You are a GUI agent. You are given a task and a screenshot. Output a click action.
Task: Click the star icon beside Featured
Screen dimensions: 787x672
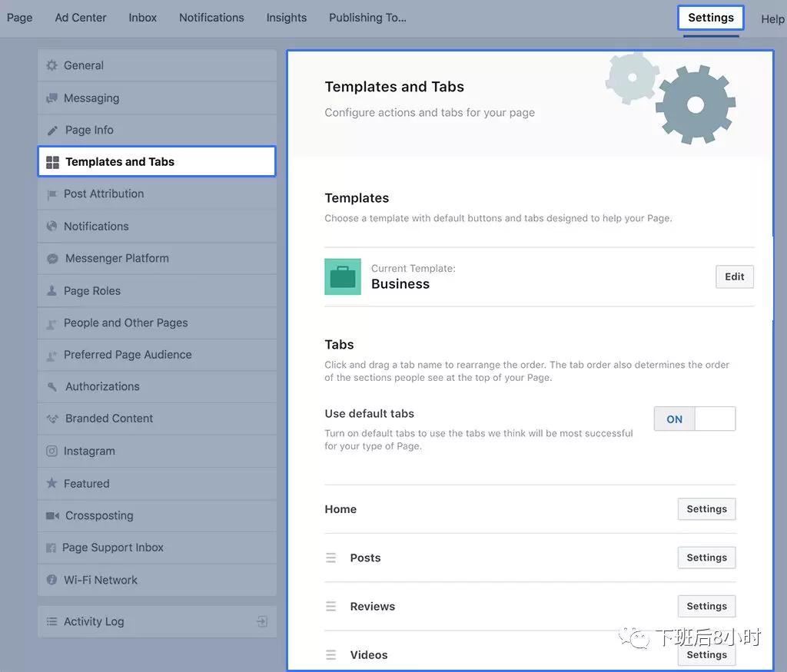tap(51, 484)
